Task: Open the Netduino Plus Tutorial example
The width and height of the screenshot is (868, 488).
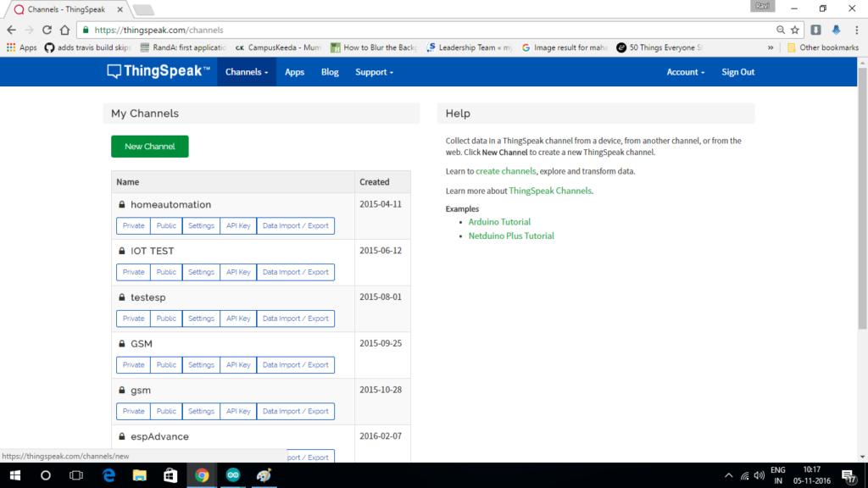Action: [511, 236]
